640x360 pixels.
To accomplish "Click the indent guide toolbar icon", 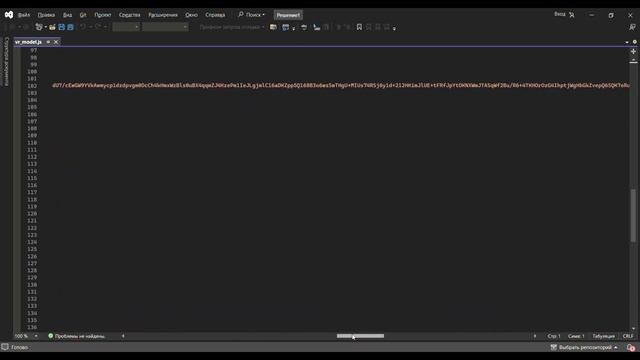I will (317, 27).
